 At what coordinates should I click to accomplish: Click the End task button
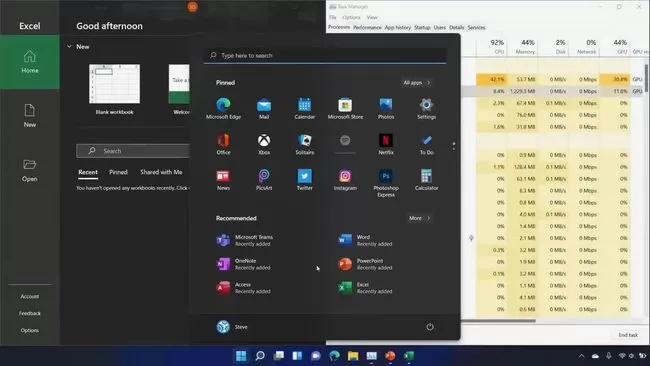coord(628,334)
